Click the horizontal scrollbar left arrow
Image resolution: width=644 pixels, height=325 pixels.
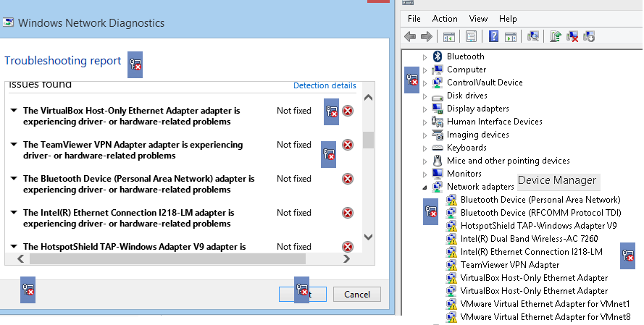tap(21, 258)
